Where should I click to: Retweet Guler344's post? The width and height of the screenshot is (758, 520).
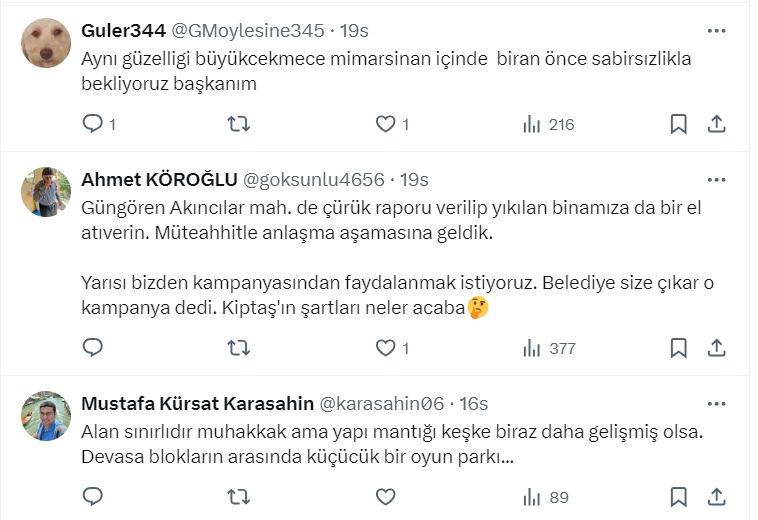[x=239, y=124]
